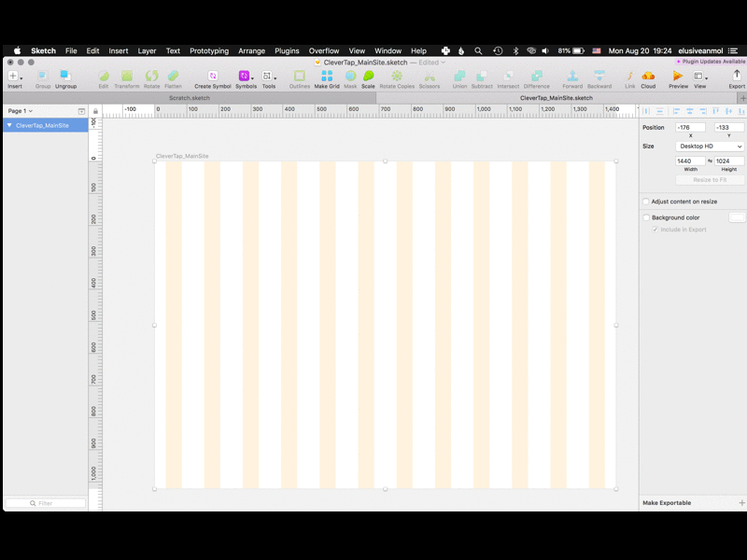This screenshot has width=747, height=560.
Task: Click the layer Filter search field
Action: (45, 503)
